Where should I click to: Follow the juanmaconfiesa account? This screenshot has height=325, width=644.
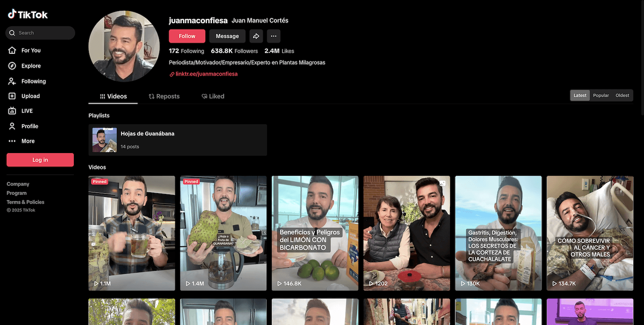(187, 36)
